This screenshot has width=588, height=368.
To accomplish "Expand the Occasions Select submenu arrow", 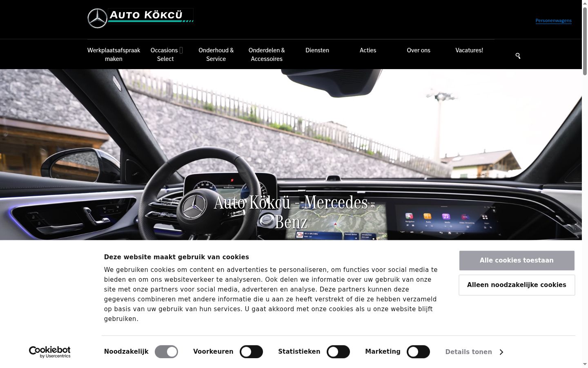I will (181, 50).
